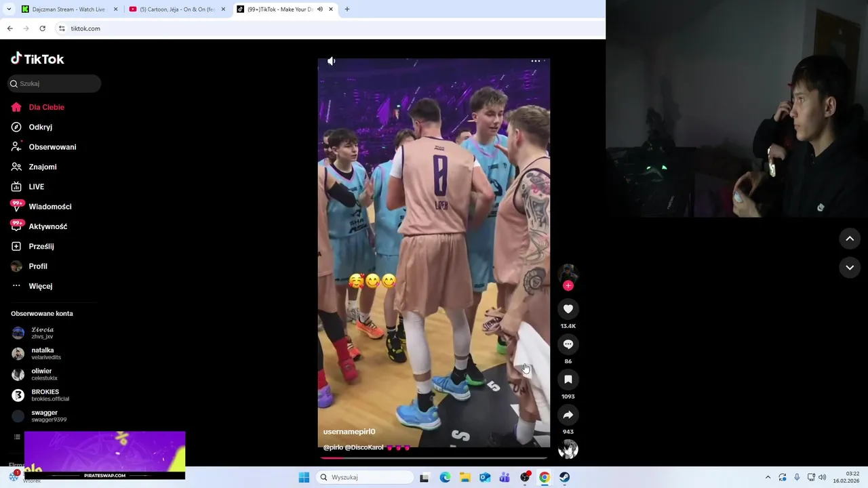Open the @pirlo mention in caption
This screenshot has height=488, width=868.
click(332, 447)
